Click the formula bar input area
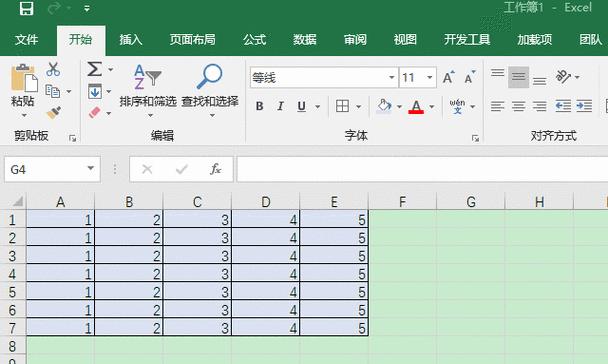The image size is (608, 364). pos(422,169)
